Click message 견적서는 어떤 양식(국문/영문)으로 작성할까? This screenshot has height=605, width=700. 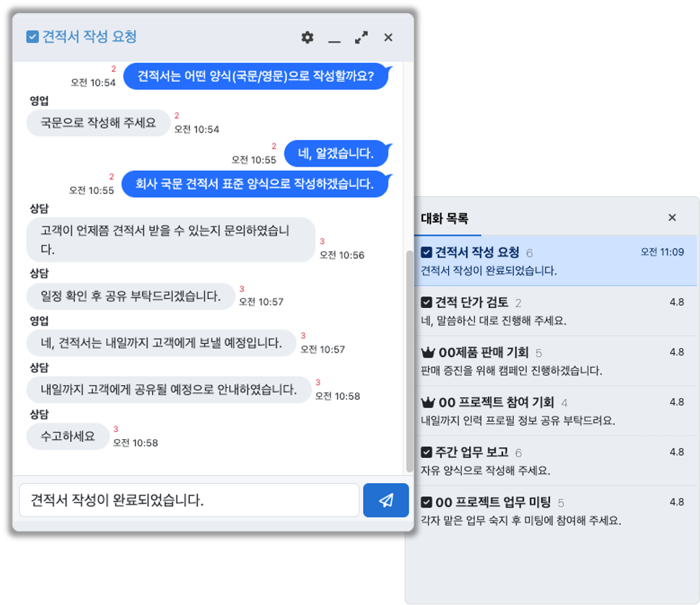(255, 76)
